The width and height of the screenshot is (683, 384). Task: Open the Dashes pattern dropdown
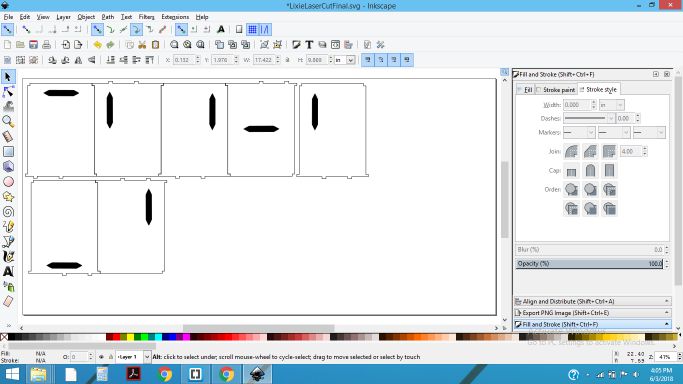[589, 118]
